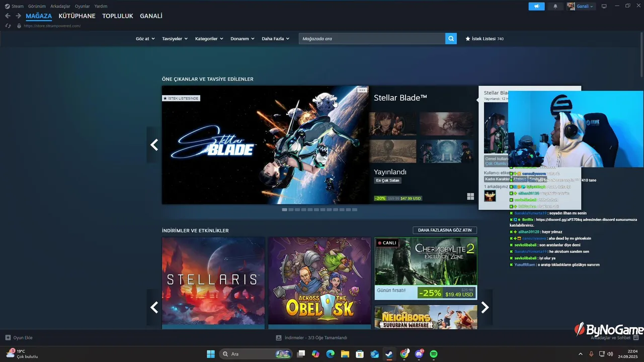The image size is (644, 362).
Task: Open File Explorer from taskbar
Action: [x=345, y=354]
